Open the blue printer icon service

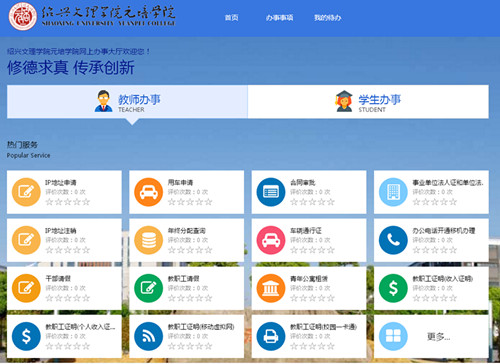click(271, 336)
